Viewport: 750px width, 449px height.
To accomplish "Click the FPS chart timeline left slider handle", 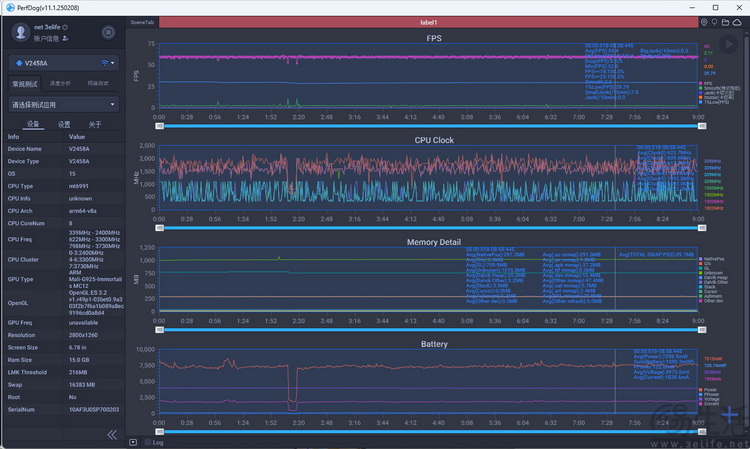I will point(158,126).
